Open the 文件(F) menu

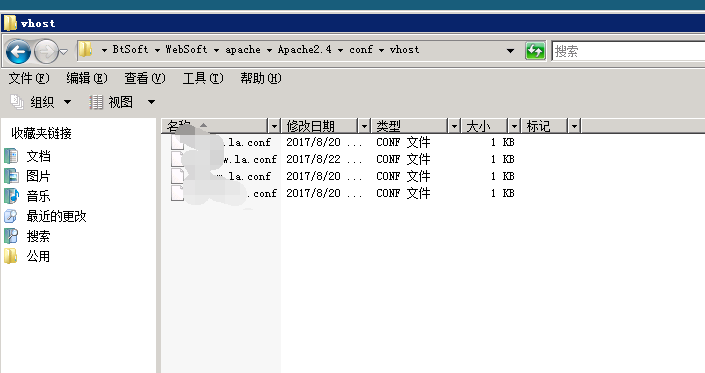[29, 79]
